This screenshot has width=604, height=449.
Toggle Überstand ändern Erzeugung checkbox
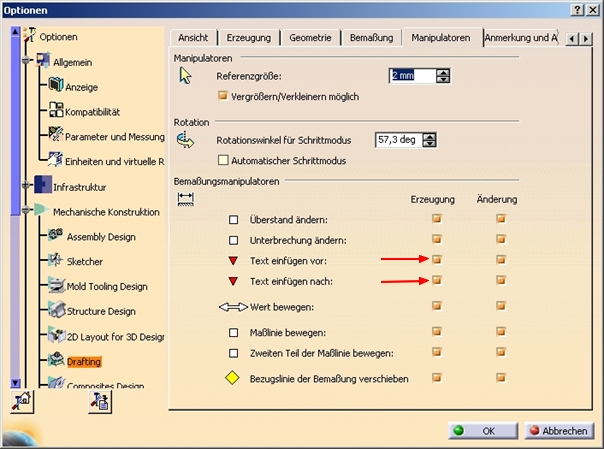coord(436,219)
